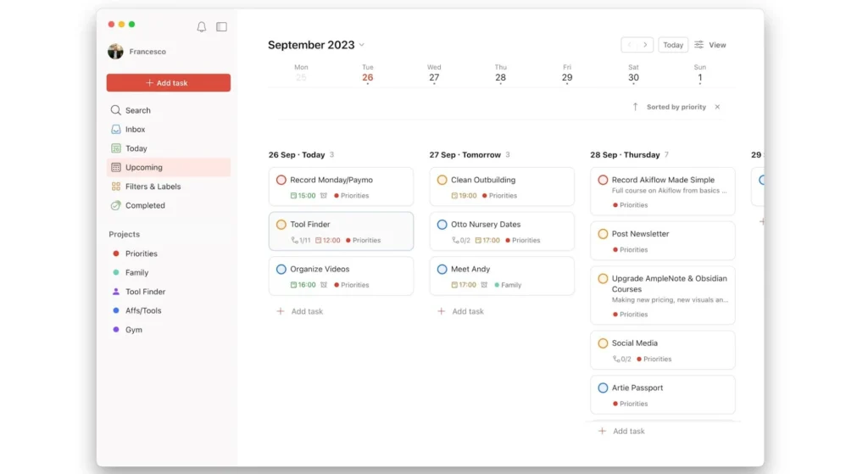Go to next week arrow
This screenshot has width=868, height=474.
point(645,45)
